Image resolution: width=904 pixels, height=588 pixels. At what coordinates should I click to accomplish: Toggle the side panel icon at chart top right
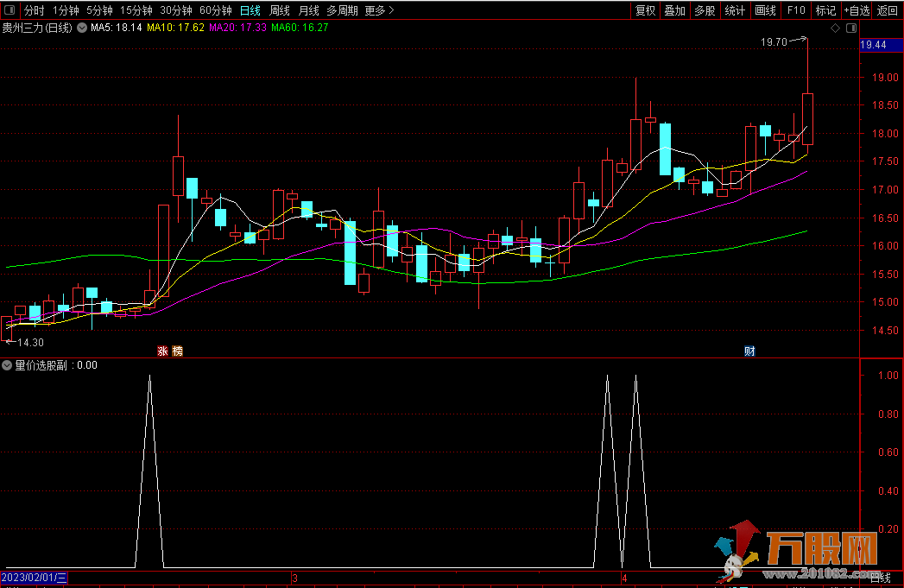(x=851, y=28)
